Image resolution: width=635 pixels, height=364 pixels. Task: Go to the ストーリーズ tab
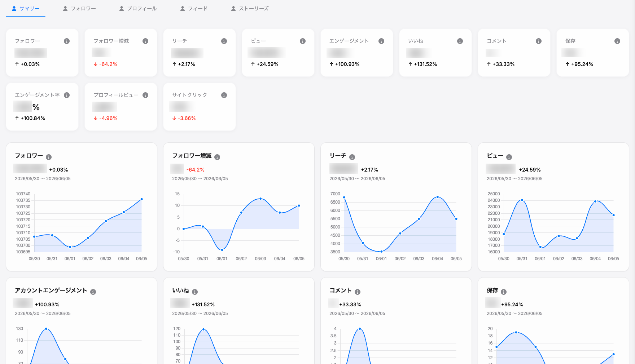250,8
